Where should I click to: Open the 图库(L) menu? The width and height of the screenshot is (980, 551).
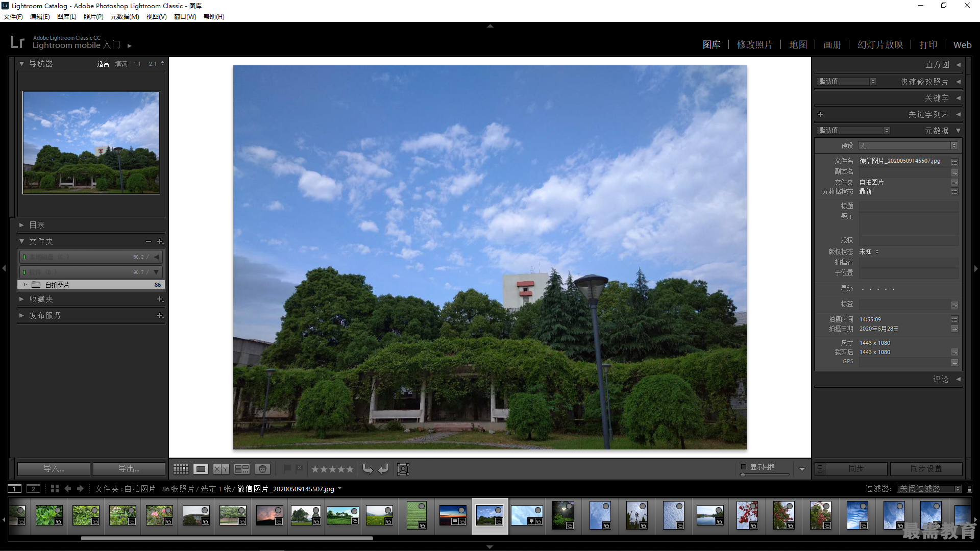(67, 17)
